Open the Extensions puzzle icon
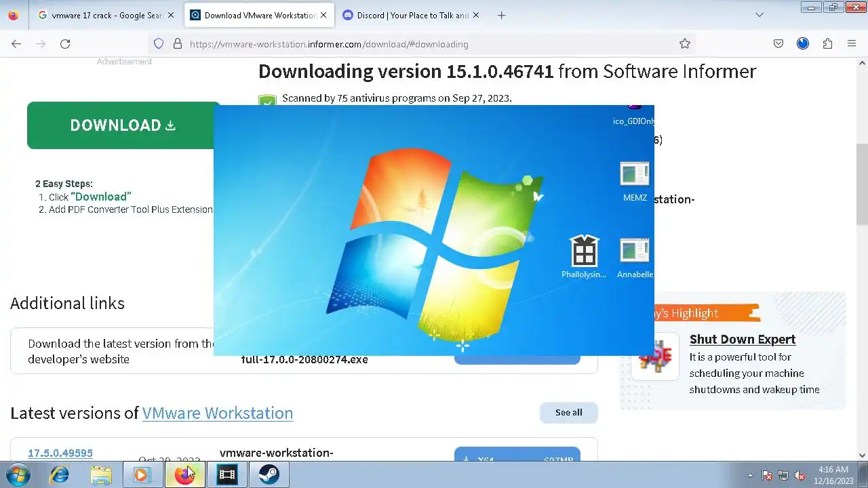Image resolution: width=868 pixels, height=488 pixels. [x=827, y=43]
